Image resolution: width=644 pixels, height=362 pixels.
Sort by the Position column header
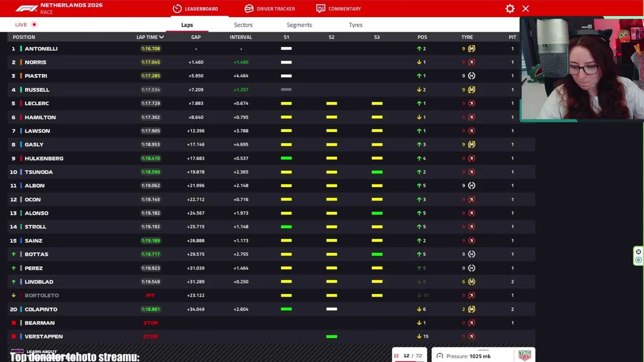click(24, 37)
